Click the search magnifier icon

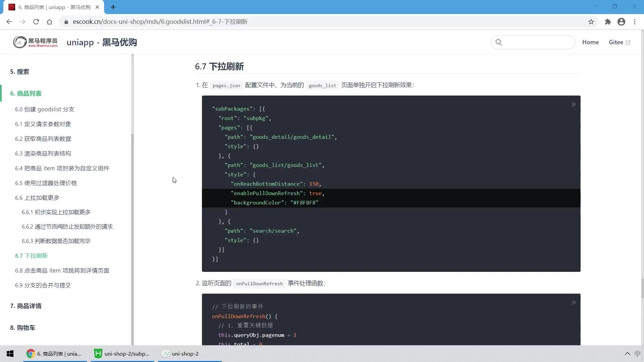coord(499,42)
